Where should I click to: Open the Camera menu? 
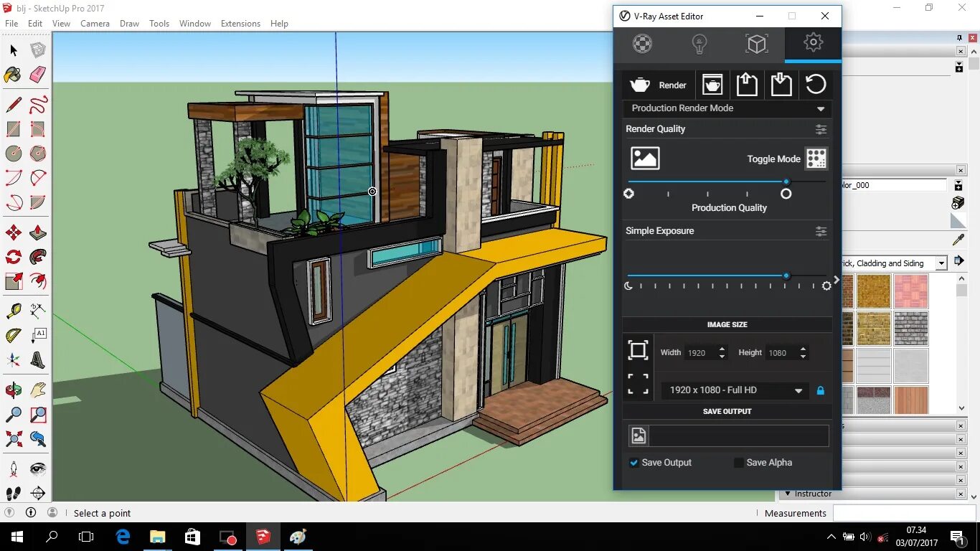click(95, 23)
